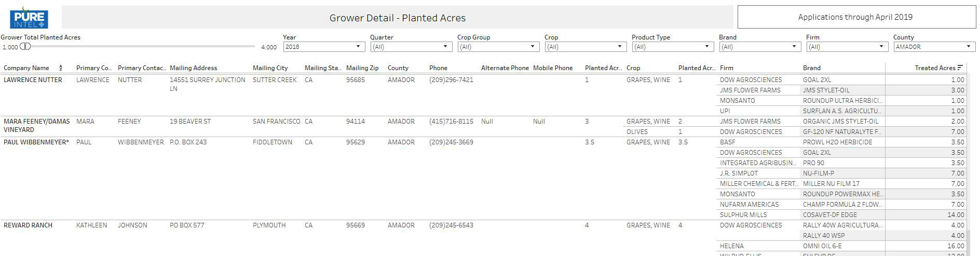
Task: Expand the Quarter filter dropdown
Action: pyautogui.click(x=410, y=47)
